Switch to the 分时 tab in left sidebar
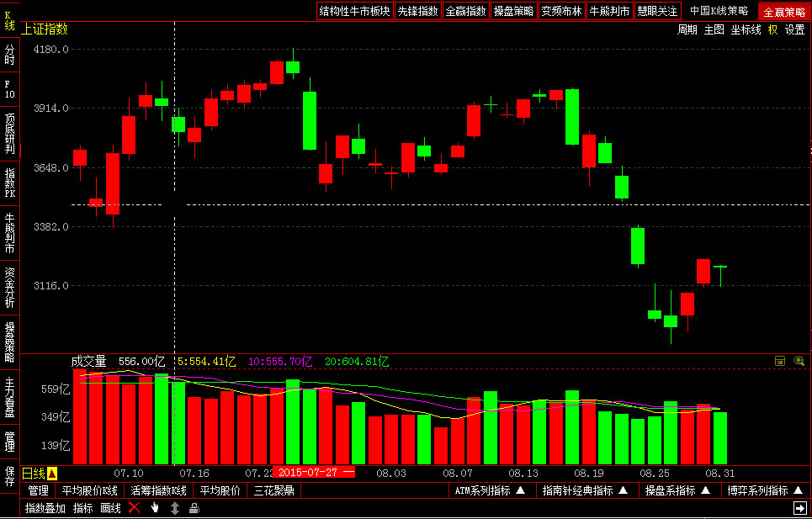Image resolution: width=812 pixels, height=519 pixels. 9,56
